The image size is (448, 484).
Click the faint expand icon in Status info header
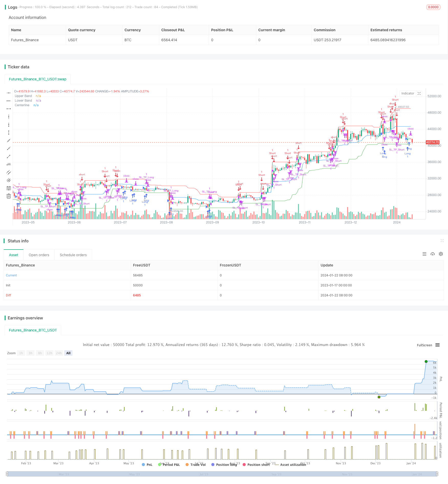[x=442, y=241]
